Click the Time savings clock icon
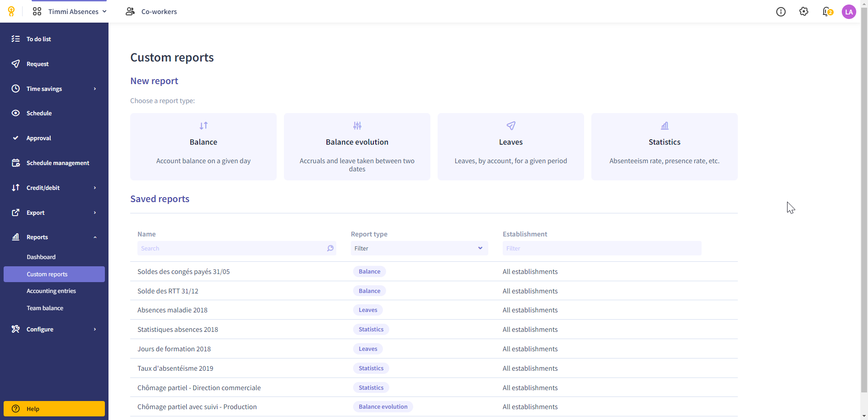 [x=16, y=89]
